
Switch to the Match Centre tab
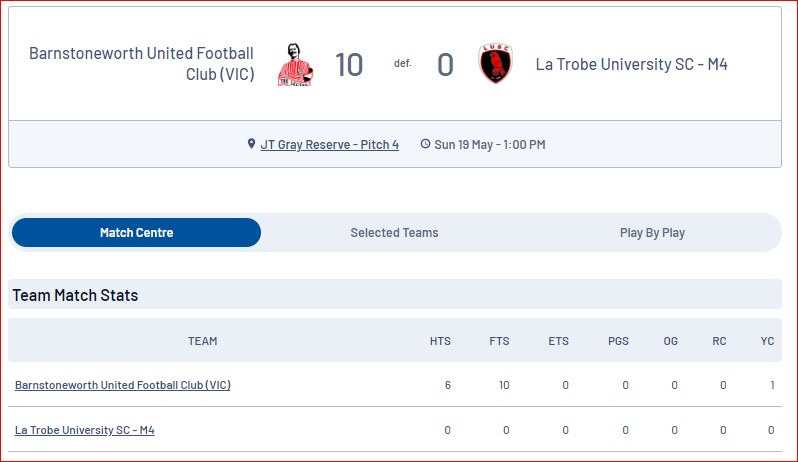(x=136, y=233)
